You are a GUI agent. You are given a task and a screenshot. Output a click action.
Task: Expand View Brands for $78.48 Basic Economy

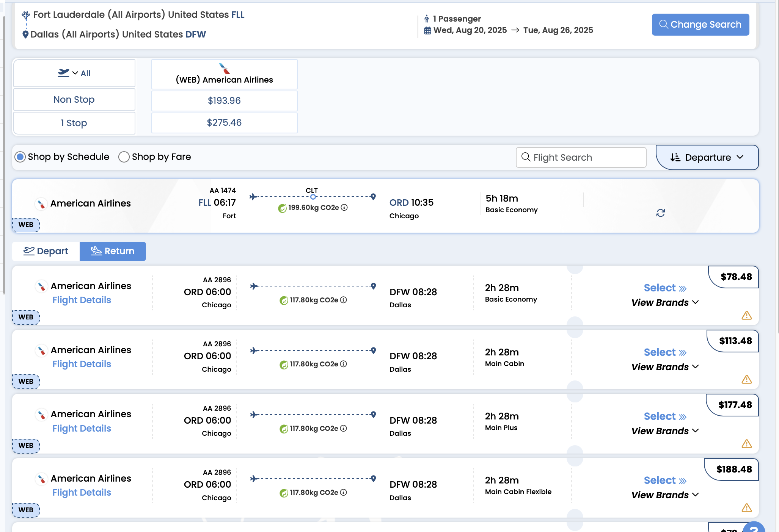click(665, 303)
